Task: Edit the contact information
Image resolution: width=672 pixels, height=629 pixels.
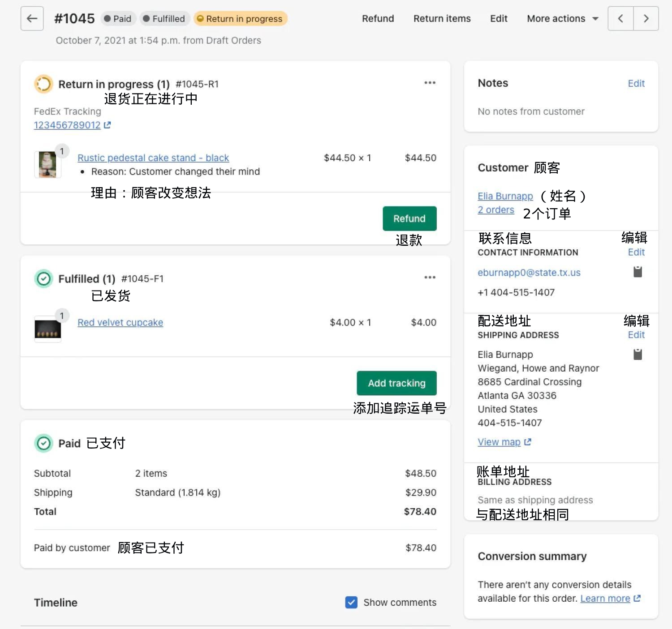Action: [636, 252]
